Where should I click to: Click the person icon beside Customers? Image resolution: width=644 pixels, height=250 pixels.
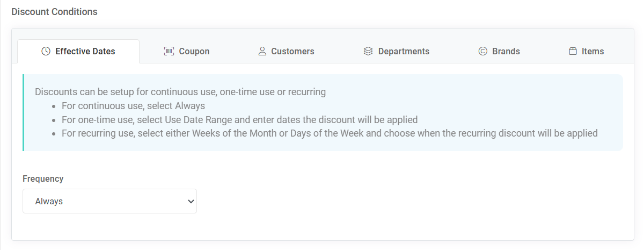(x=262, y=52)
